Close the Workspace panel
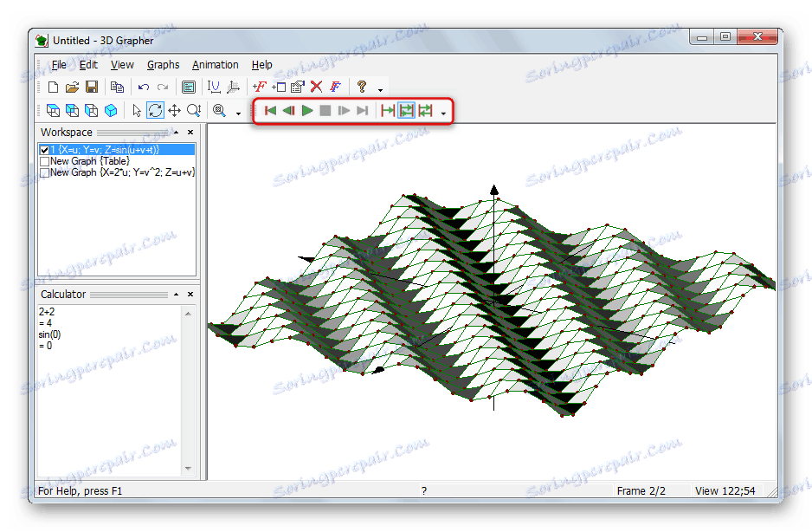The height and width of the screenshot is (532, 812). 190,133
